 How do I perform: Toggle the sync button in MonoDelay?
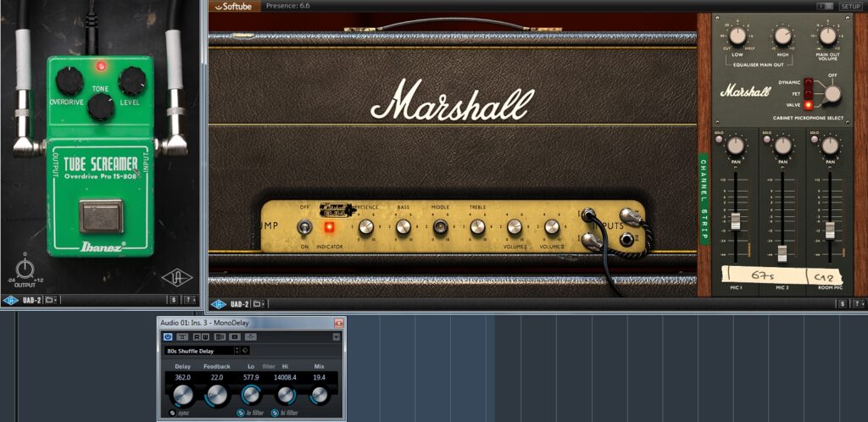(x=172, y=413)
